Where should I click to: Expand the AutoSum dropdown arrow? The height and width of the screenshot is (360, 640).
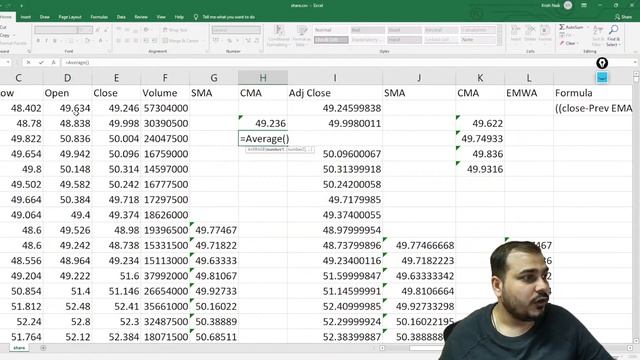pyautogui.click(x=588, y=27)
